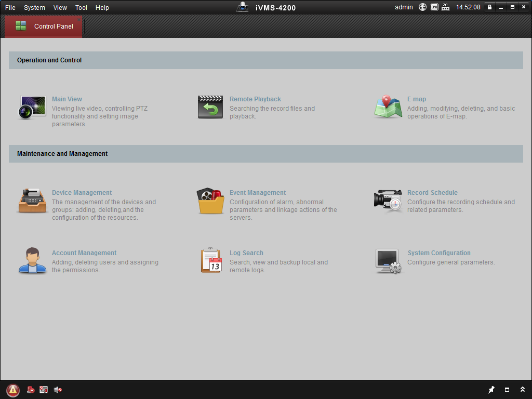The image size is (532, 399).
Task: Click the alarm warning icon in status bar
Action: point(13,390)
